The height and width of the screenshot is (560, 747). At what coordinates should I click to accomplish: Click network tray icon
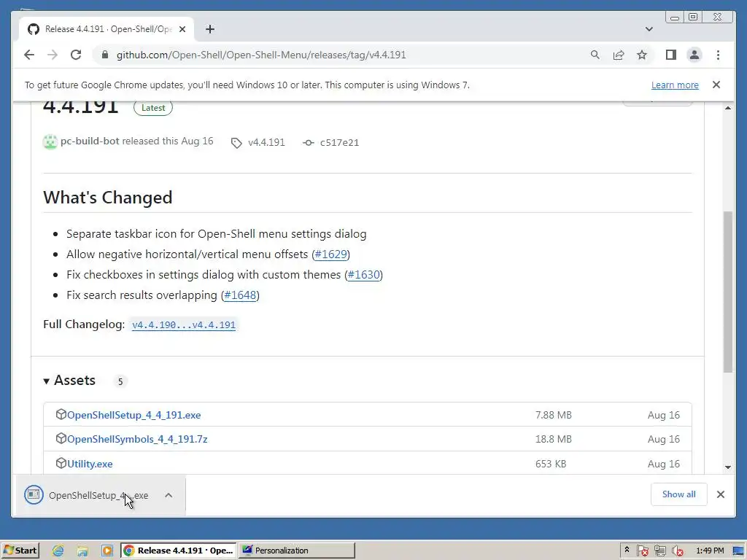[x=659, y=551]
